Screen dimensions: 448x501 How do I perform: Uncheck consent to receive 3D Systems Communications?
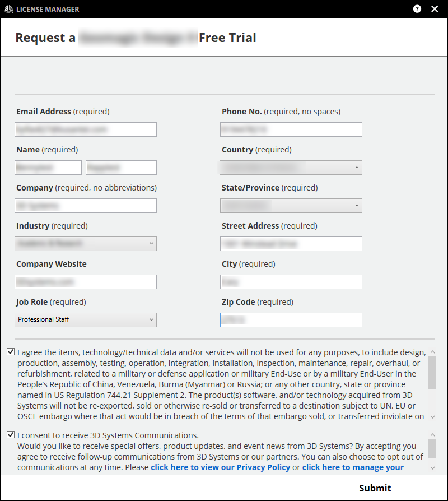(11, 435)
